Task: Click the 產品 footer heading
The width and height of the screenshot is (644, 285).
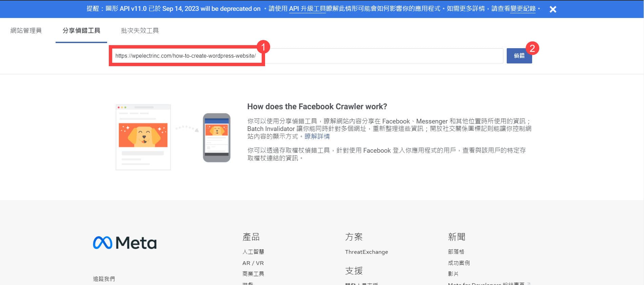Action: coord(251,237)
